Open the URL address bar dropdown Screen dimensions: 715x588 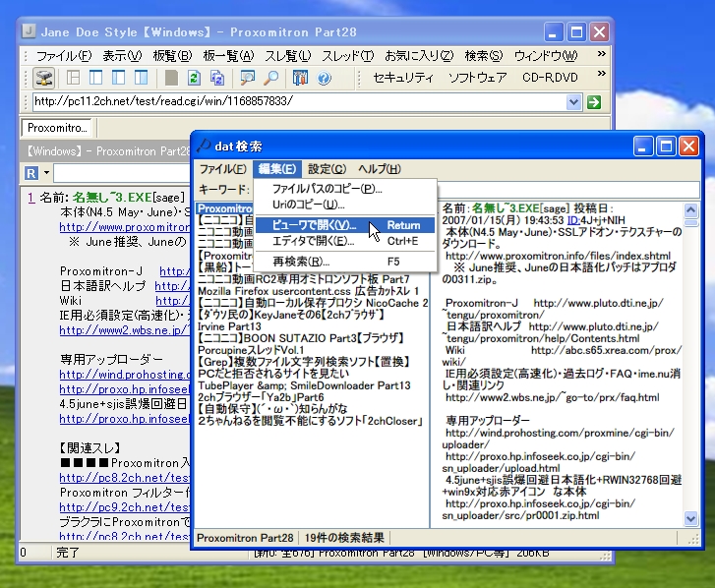click(573, 102)
